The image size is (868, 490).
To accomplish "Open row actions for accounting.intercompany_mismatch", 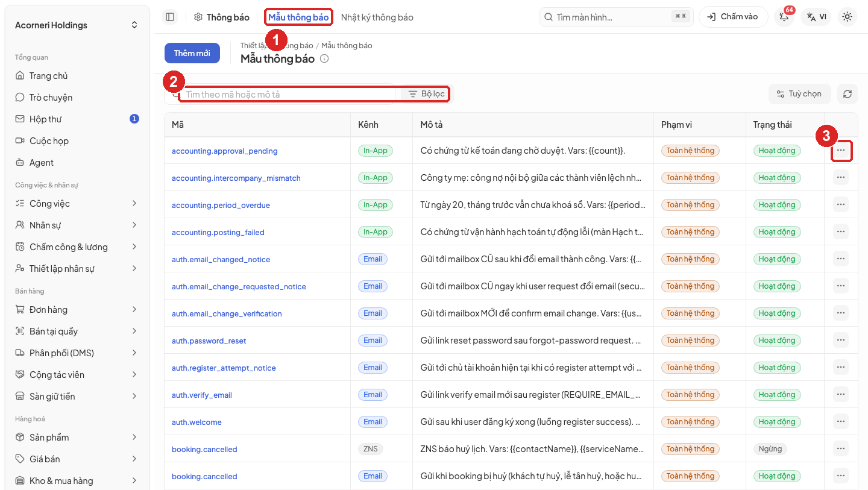I will pos(841,178).
